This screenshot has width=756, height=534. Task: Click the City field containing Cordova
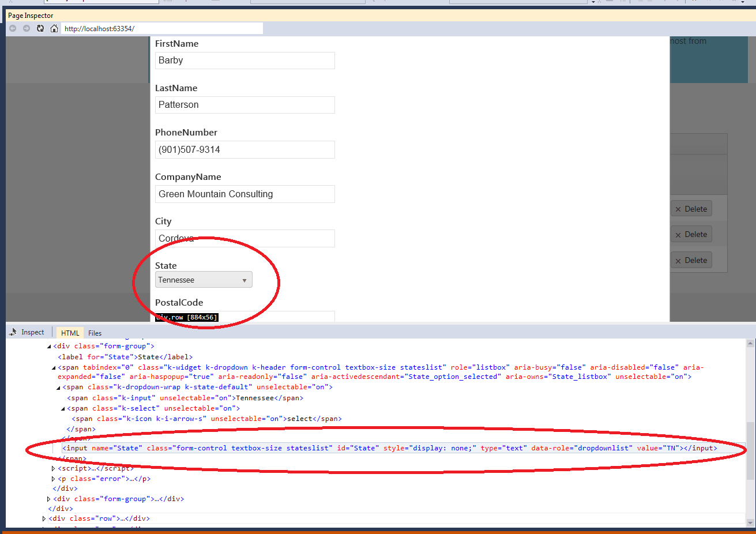click(245, 238)
